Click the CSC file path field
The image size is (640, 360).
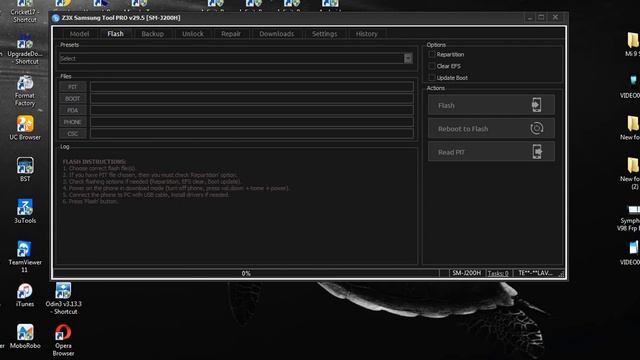click(252, 133)
